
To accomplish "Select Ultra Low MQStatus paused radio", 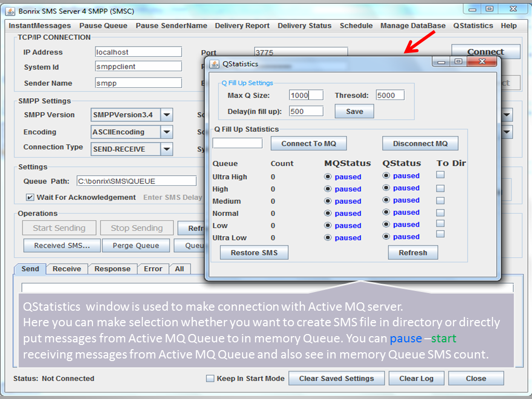I will (328, 238).
